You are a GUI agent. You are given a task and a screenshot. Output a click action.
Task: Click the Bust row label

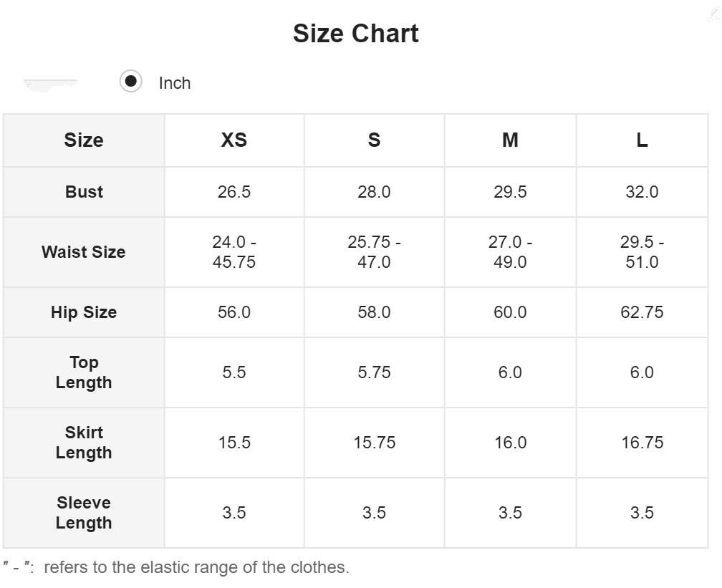coord(84,192)
